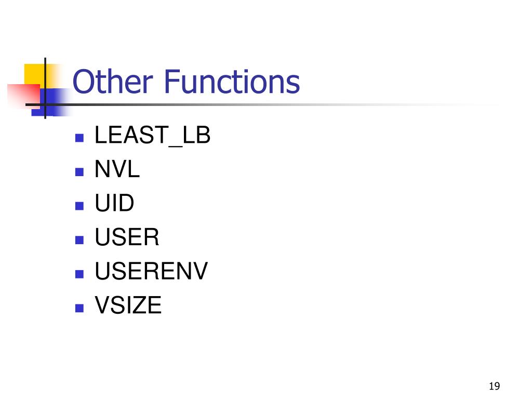This screenshot has width=532, height=399.
Task: Click the word Other in the title
Action: [113, 82]
